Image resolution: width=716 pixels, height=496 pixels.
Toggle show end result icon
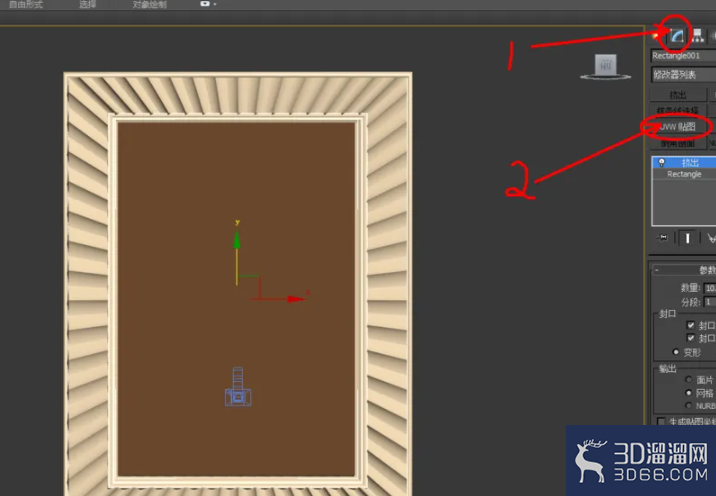687,238
